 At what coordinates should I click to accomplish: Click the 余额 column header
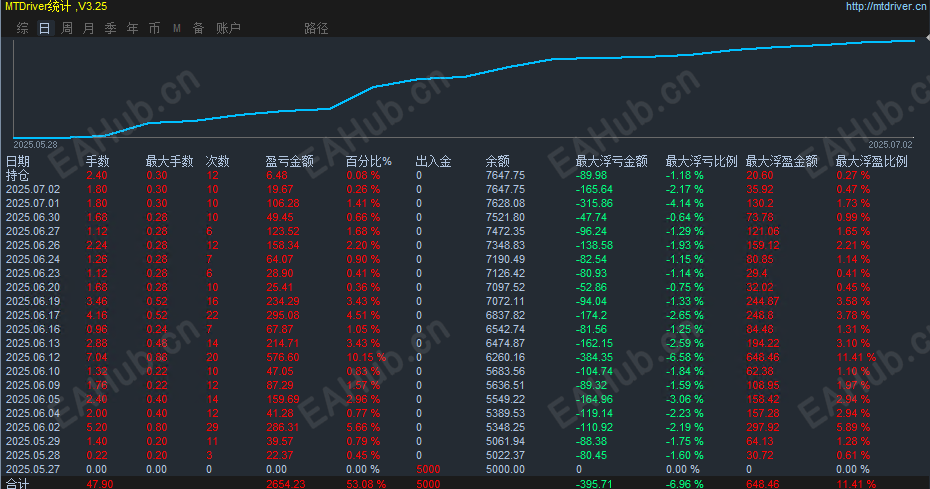click(498, 161)
